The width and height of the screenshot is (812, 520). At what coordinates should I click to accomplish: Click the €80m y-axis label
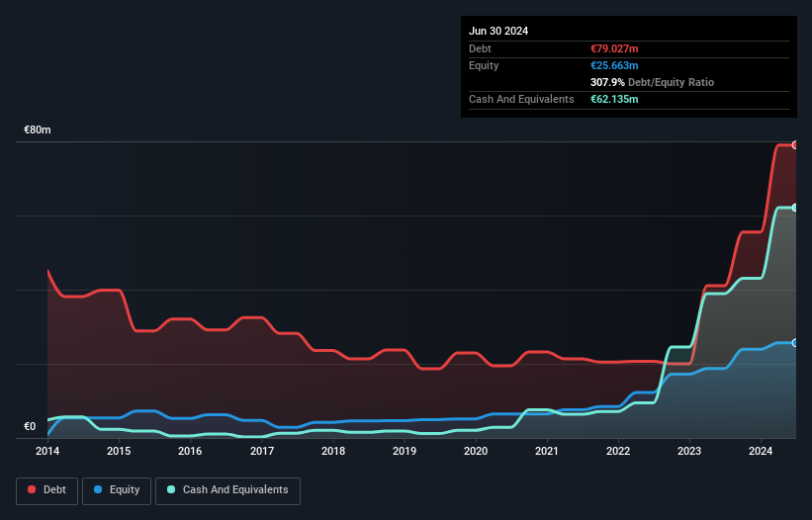[x=38, y=130]
